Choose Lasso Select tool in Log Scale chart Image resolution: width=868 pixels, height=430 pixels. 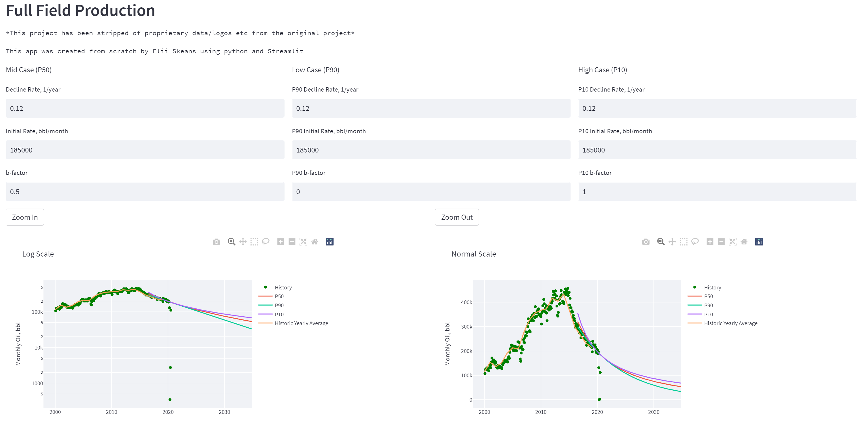pyautogui.click(x=266, y=242)
